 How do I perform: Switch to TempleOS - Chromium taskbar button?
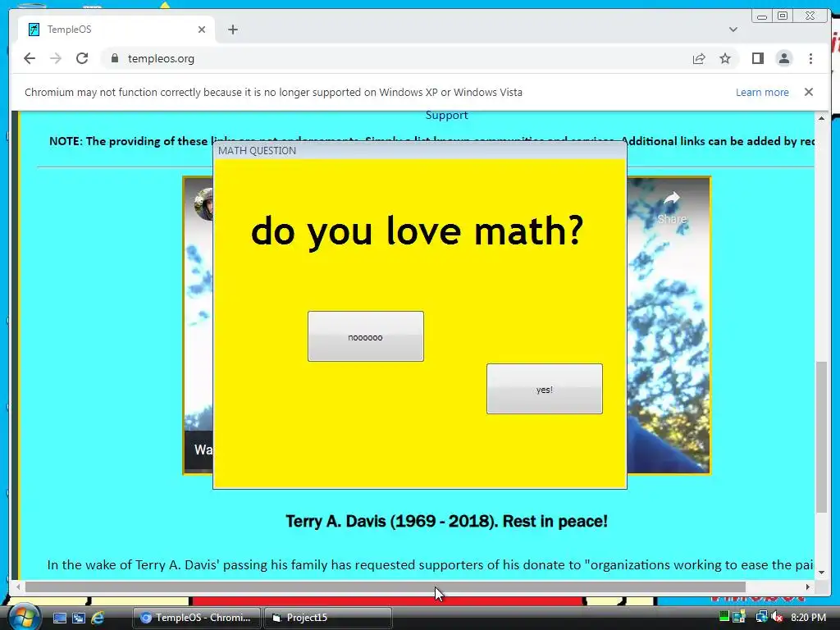[x=197, y=618]
